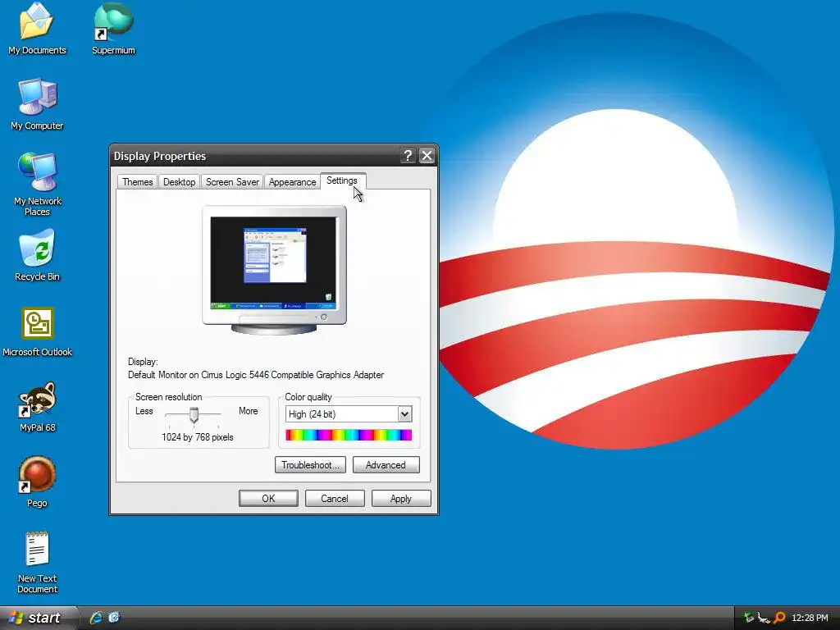Screen dimensions: 840x630
Task: Open the Start menu
Action: click(x=39, y=618)
